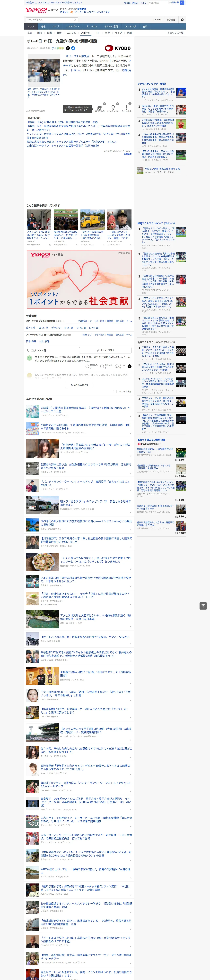Select the エンタメ category
The height and width of the screenshot is (980, 210).
(x=71, y=33)
